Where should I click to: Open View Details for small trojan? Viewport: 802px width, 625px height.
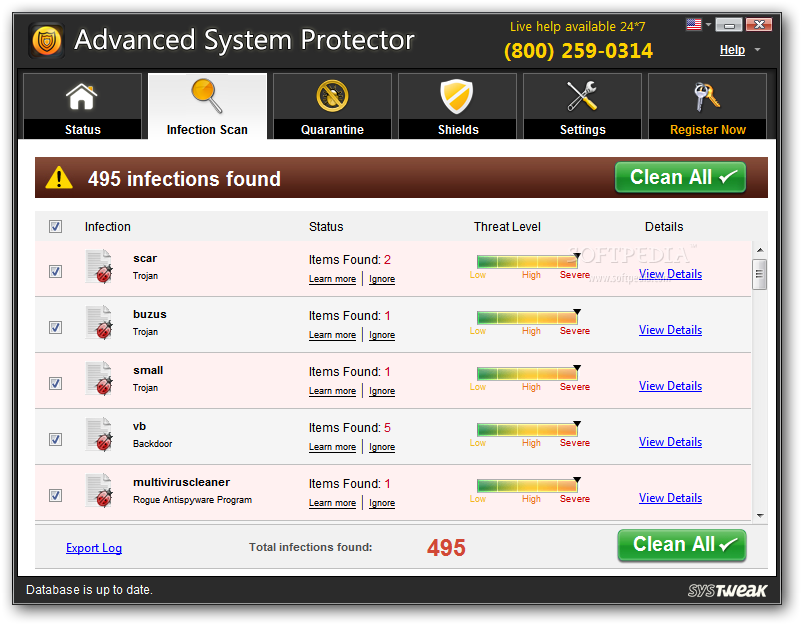670,386
